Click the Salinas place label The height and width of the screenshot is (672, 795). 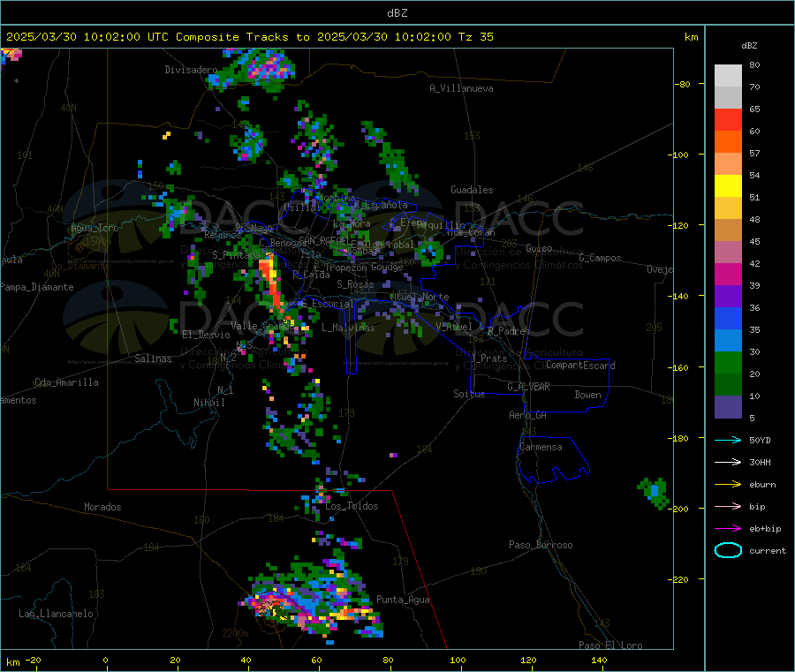coord(153,359)
